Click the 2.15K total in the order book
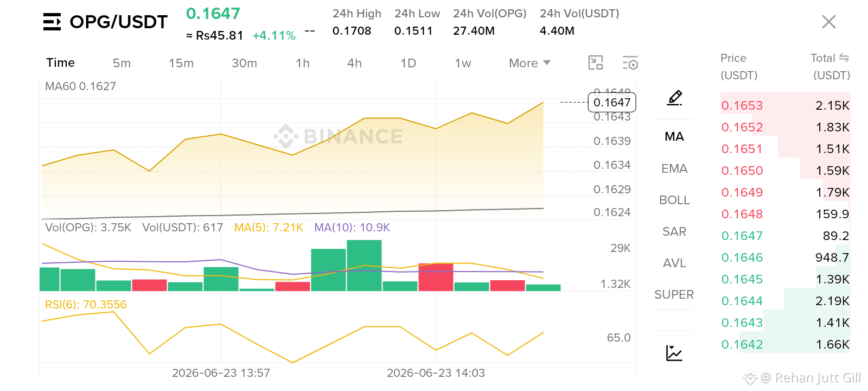868x391 pixels. (832, 105)
